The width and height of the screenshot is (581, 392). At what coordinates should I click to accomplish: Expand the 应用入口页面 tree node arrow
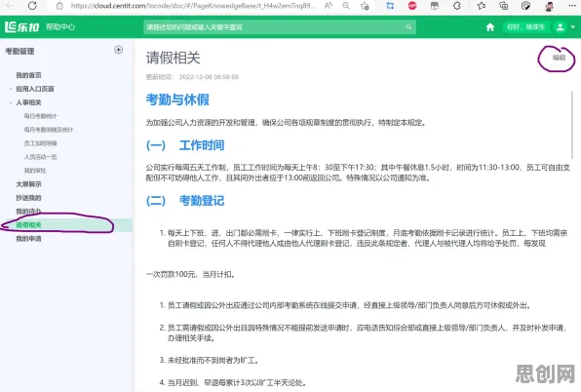pos(11,89)
